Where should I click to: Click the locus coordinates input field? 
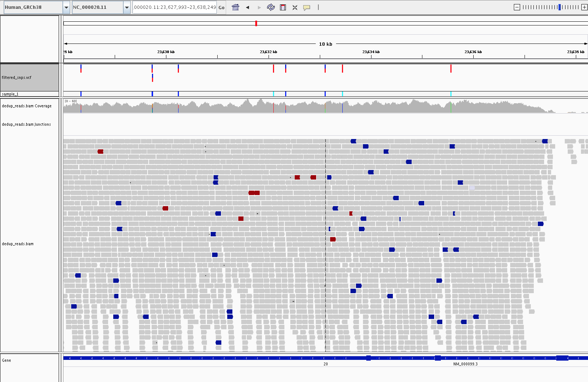click(174, 7)
